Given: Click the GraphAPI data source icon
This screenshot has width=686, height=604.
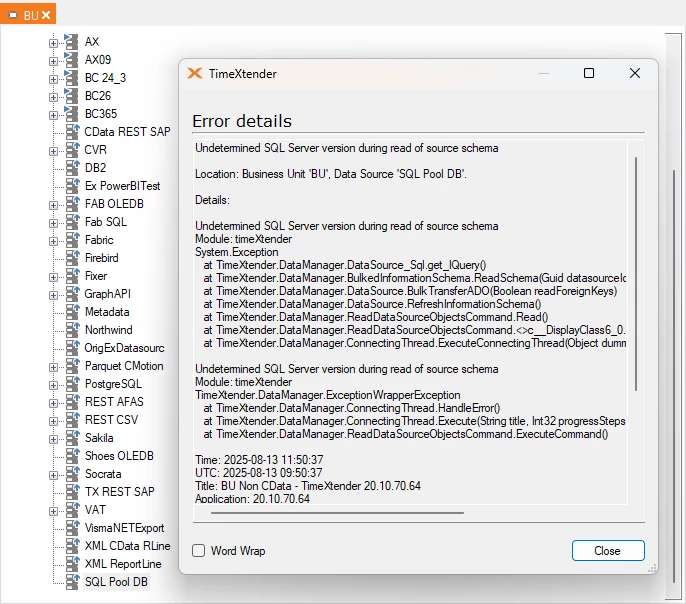Looking at the screenshot, I should (x=73, y=294).
